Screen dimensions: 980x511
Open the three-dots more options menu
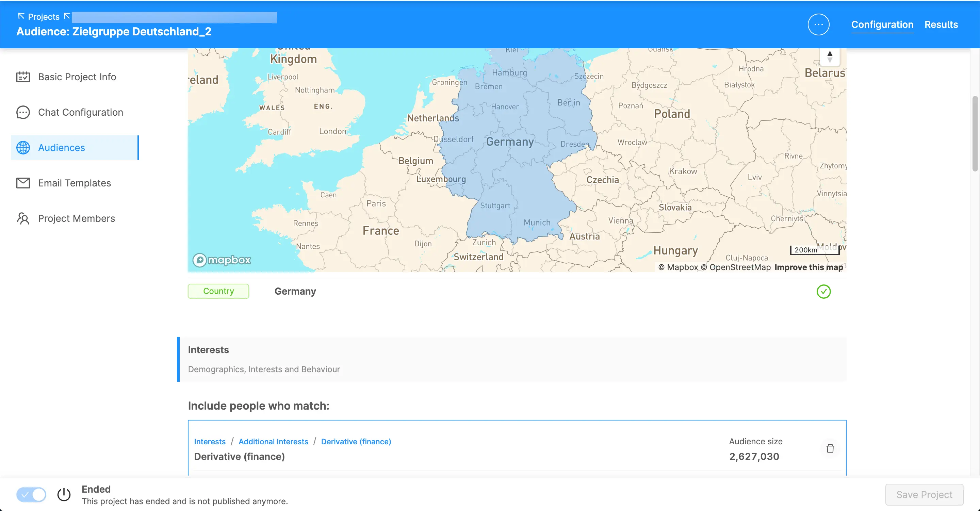coord(818,25)
